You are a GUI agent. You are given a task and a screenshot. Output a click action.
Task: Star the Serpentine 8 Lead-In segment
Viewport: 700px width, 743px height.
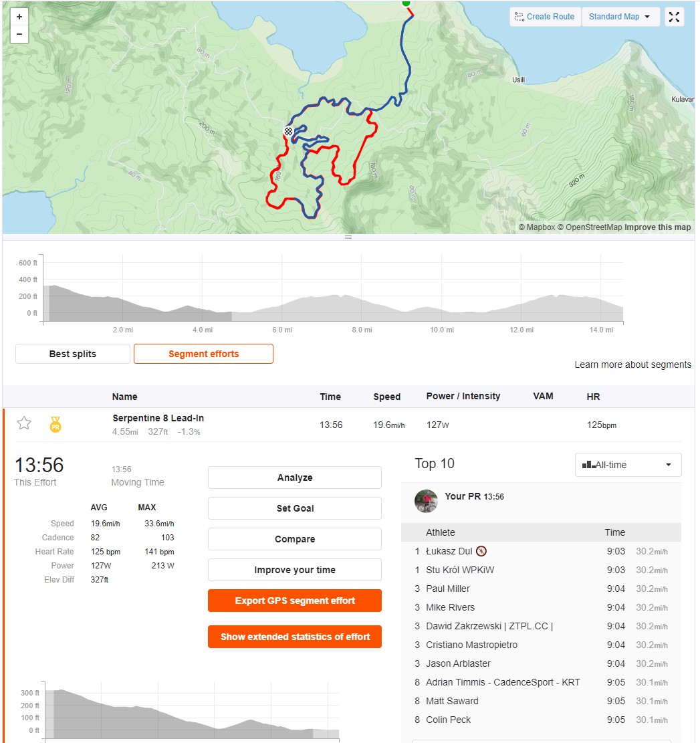coord(24,423)
